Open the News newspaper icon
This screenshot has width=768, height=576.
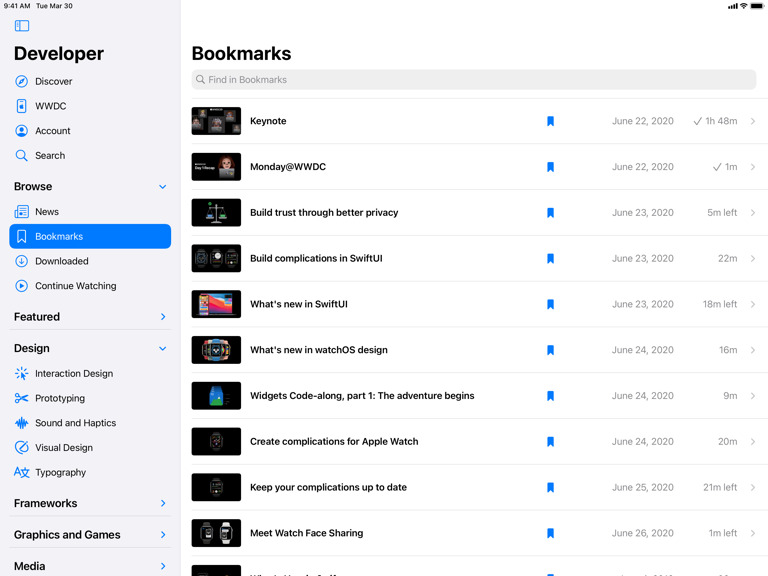[x=22, y=212]
